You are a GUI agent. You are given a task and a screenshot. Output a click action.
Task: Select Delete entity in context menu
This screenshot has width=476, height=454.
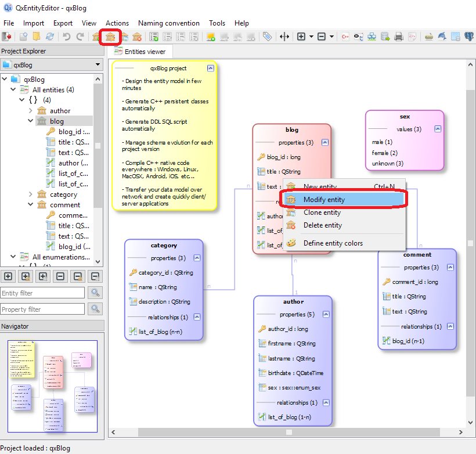[322, 225]
